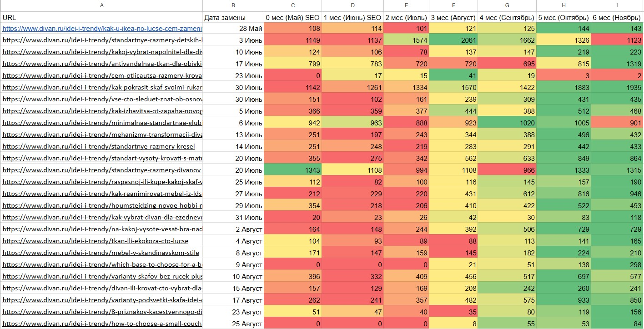Click the tkan-ili-ekokoza-cto-lucse link
The width and height of the screenshot is (644, 329).
(96, 241)
